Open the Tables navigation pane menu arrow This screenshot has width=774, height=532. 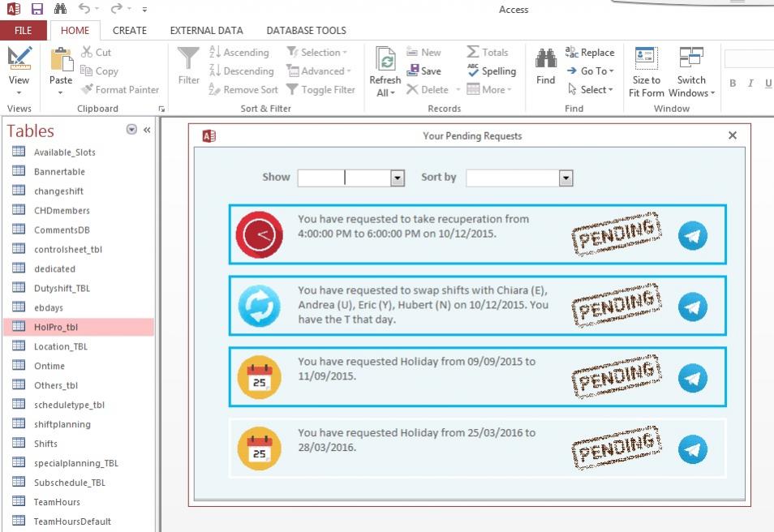131,129
